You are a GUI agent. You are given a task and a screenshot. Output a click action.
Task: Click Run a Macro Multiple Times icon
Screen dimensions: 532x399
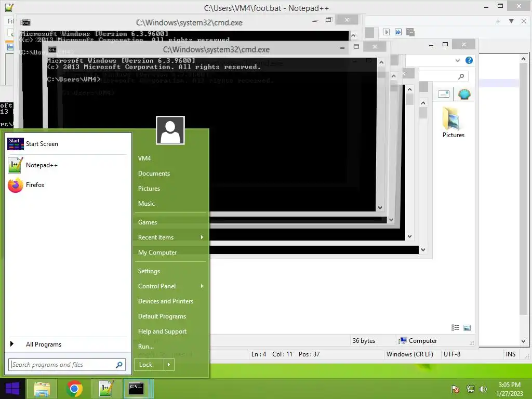(398, 32)
